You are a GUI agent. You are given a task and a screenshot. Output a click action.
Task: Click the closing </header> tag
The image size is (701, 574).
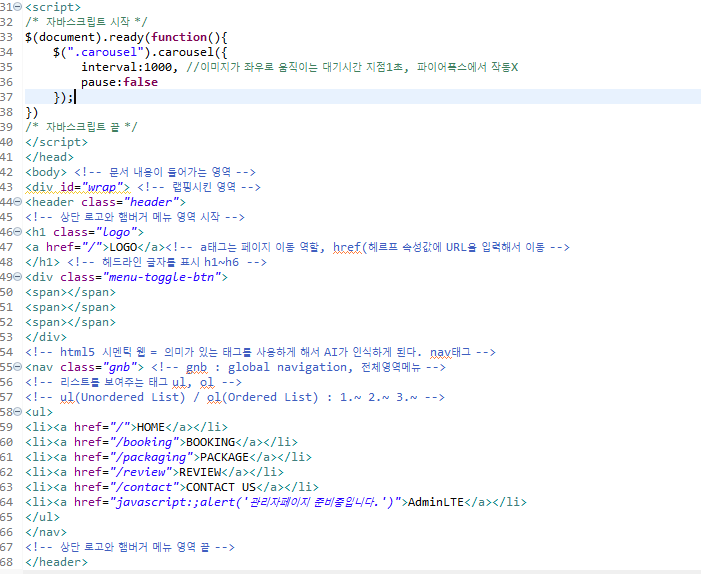tap(56, 562)
